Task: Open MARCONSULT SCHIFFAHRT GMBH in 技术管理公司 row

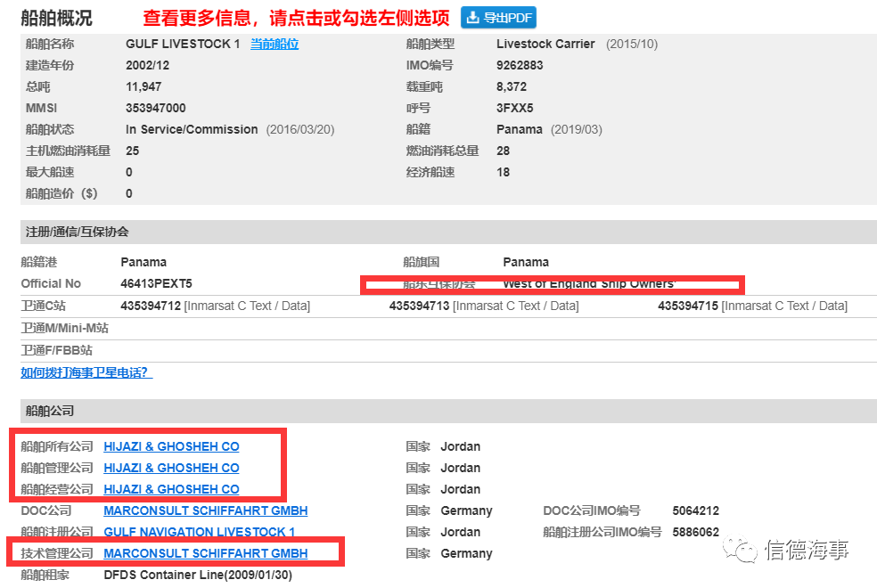Action: point(206,553)
